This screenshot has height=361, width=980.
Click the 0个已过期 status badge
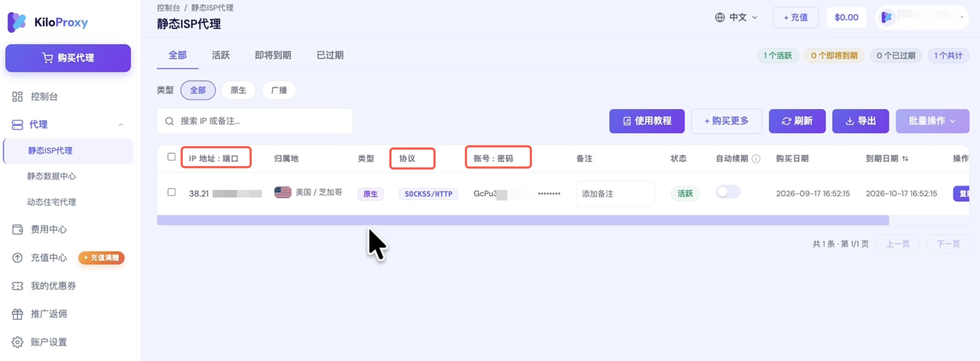pos(896,56)
